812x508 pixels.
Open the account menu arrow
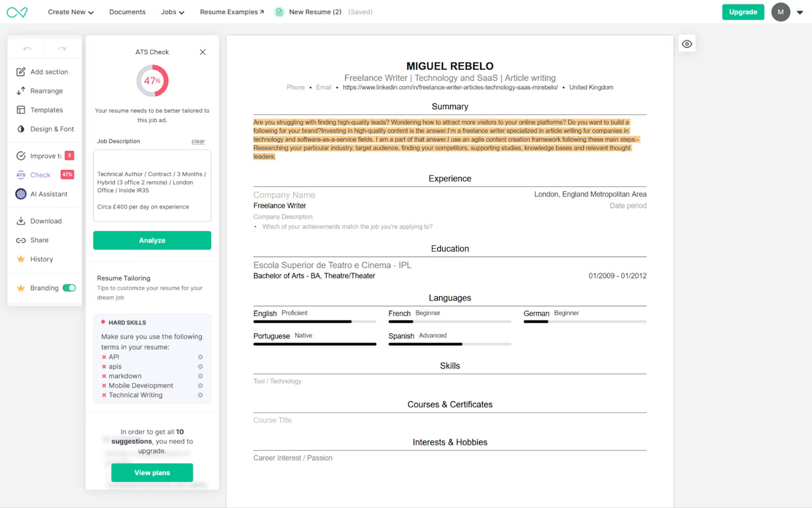(801, 12)
